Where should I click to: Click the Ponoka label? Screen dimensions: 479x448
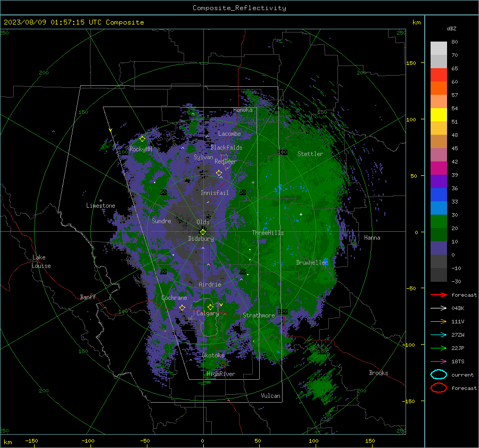point(243,110)
